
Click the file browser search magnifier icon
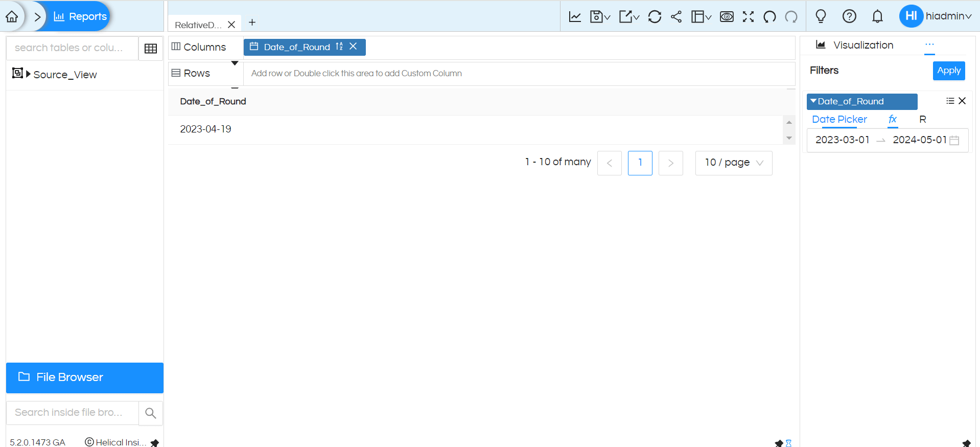151,413
